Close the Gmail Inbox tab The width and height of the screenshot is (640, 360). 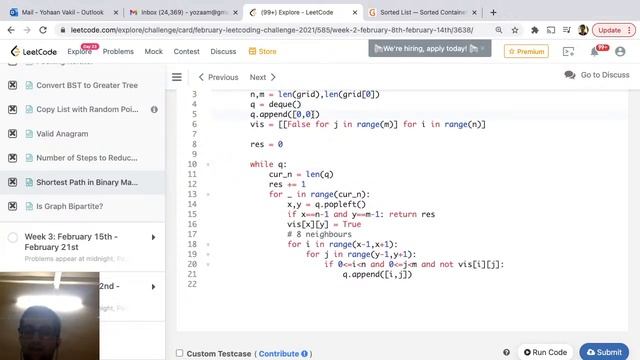click(x=236, y=13)
